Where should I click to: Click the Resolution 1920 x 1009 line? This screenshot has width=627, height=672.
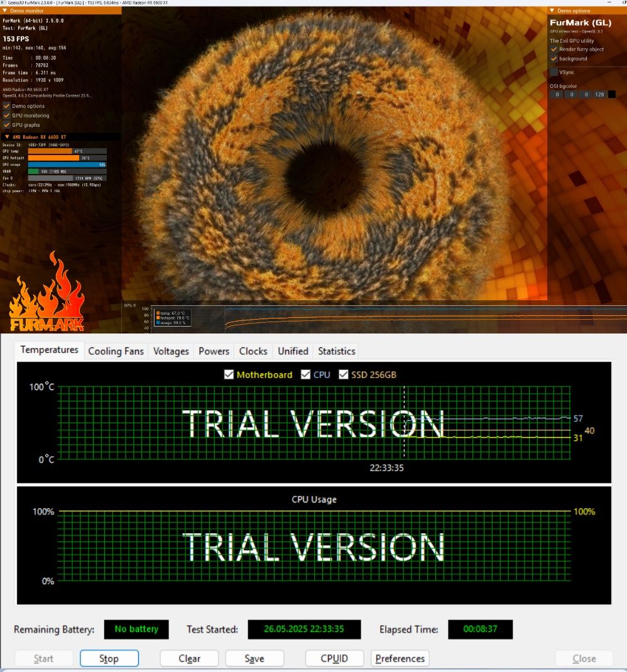click(x=33, y=80)
